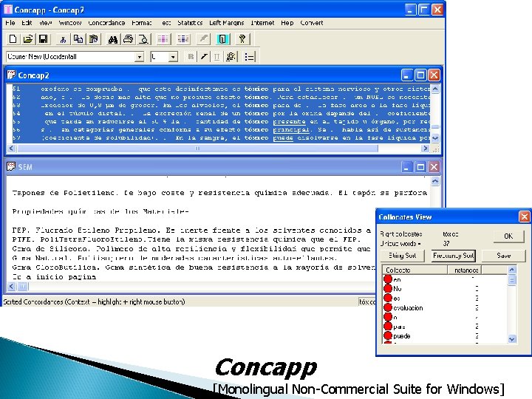Click the red dot beside 'es'
The width and height of the screenshot is (532, 399).
coord(388,298)
